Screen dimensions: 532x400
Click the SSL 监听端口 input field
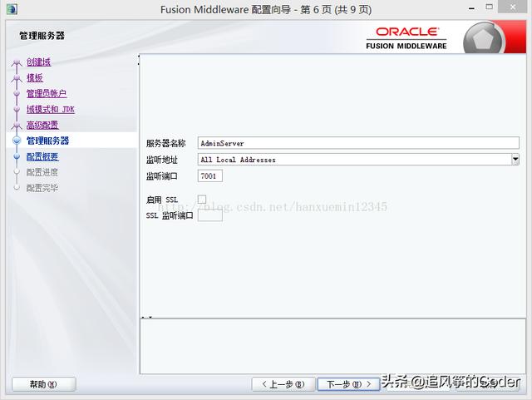coord(210,215)
